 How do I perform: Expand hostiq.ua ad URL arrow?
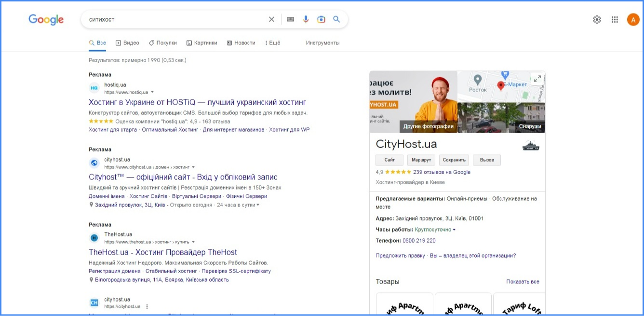click(152, 92)
